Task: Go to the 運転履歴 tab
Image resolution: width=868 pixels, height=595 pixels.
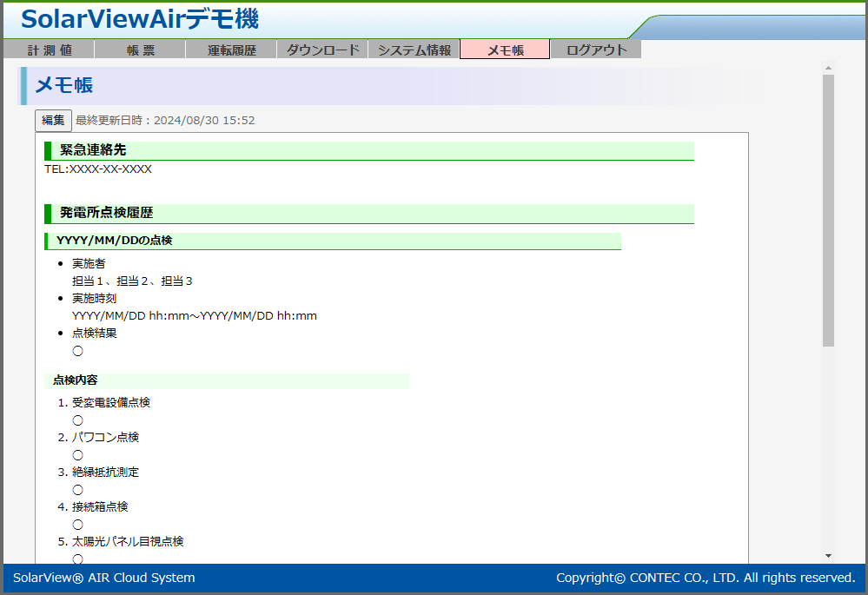Action: [x=231, y=50]
